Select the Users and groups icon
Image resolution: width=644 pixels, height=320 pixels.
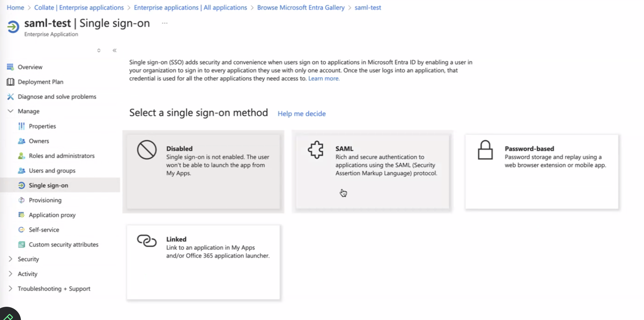pyautogui.click(x=21, y=171)
